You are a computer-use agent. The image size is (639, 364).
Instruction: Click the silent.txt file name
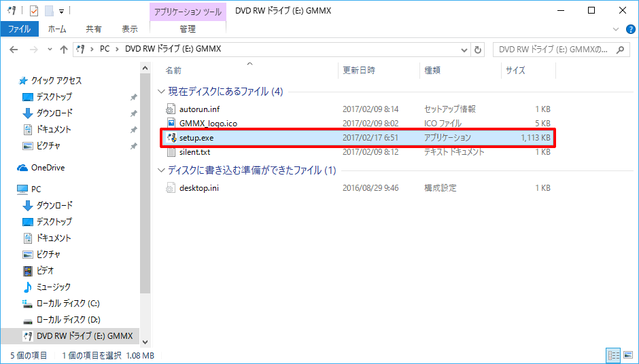click(195, 152)
